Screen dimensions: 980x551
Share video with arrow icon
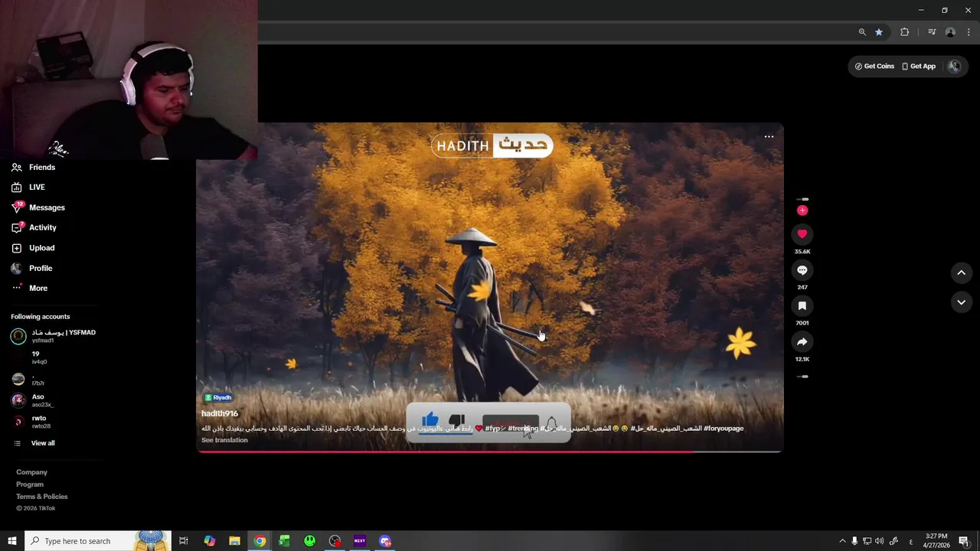(x=802, y=341)
